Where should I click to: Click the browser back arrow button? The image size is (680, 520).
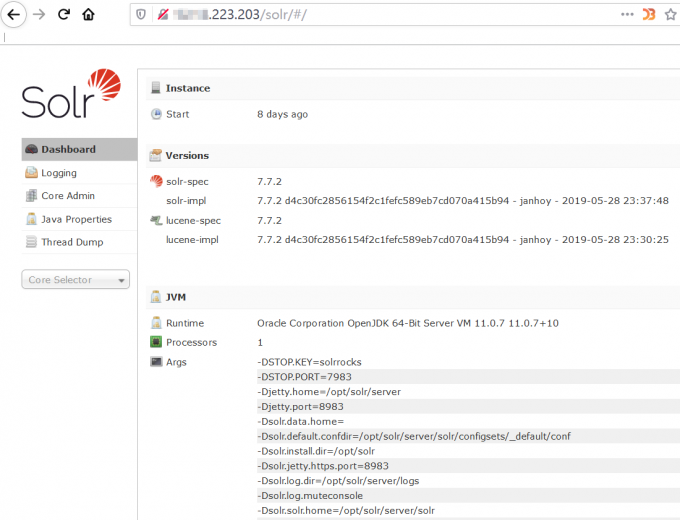tap(13, 14)
